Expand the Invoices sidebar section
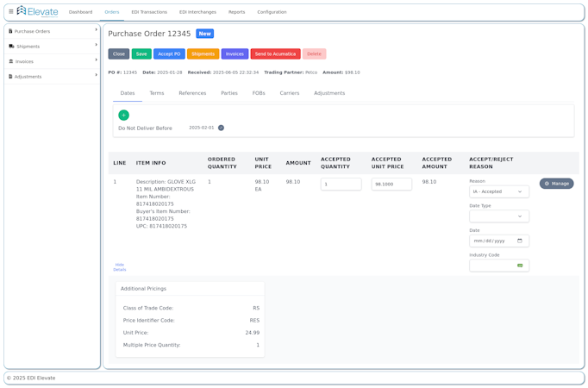Viewport: 588px width, 388px height. 96,60
